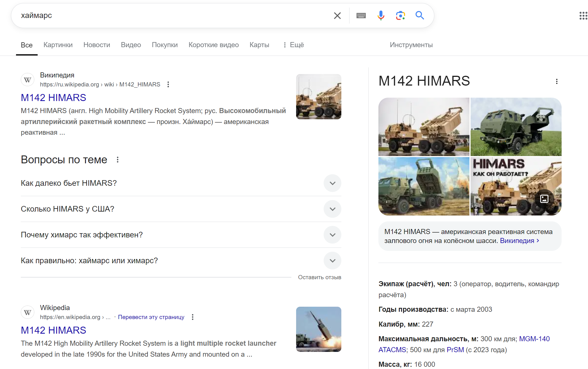Open the MGM-140 ATACMS link
The width and height of the screenshot is (588, 369).
[x=534, y=339]
